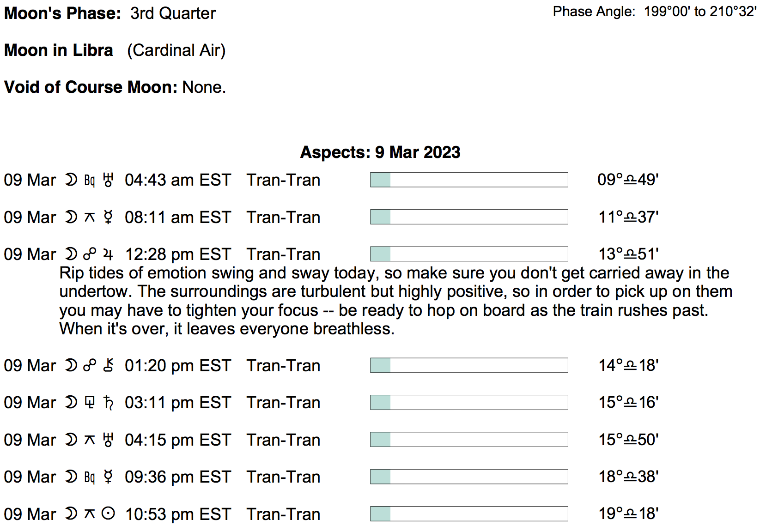This screenshot has height=532, width=766.
Task: Click the "Moon in Libra" heading
Action: [x=59, y=50]
